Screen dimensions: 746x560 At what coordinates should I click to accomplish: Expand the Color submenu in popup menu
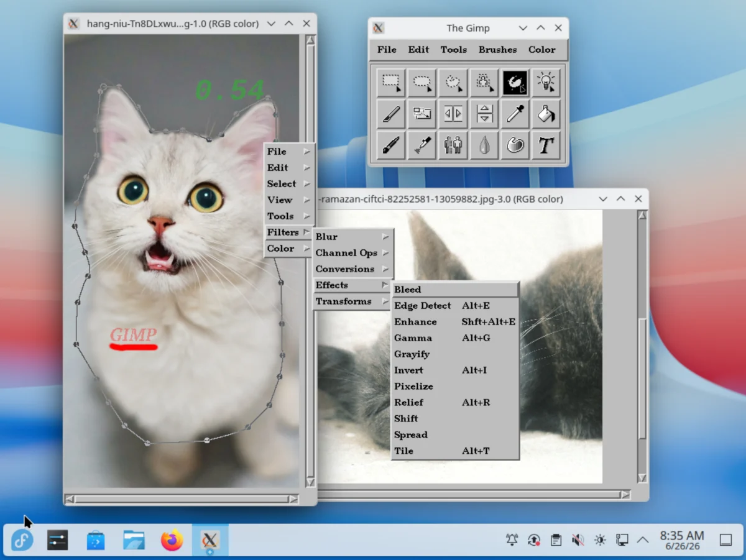click(x=289, y=249)
